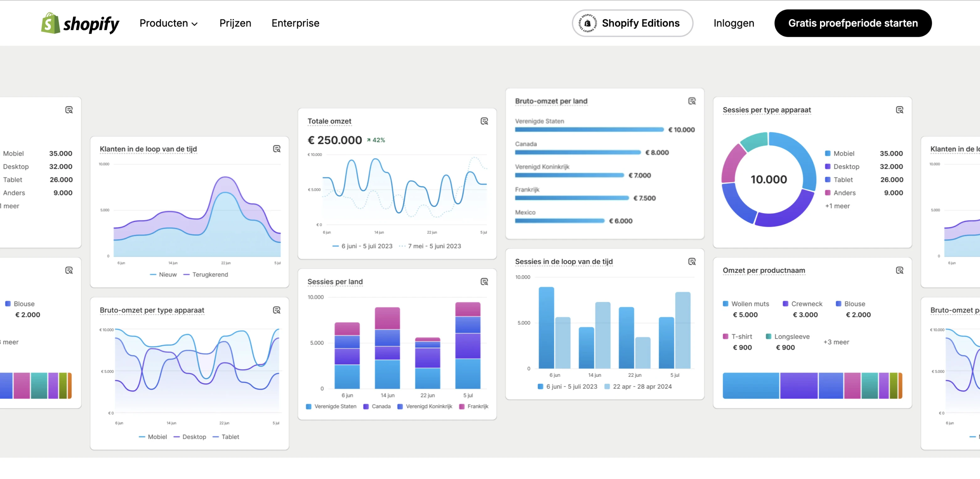980x479 pixels.
Task: Click the inspect icon on Klanten in de loop van de tijd
Action: (277, 148)
